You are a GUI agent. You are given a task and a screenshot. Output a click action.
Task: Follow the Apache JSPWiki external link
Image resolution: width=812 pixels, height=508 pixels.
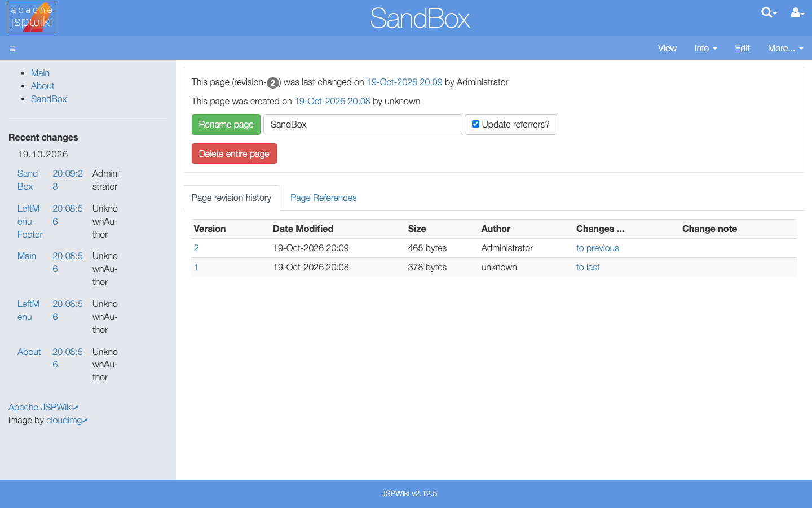click(43, 407)
